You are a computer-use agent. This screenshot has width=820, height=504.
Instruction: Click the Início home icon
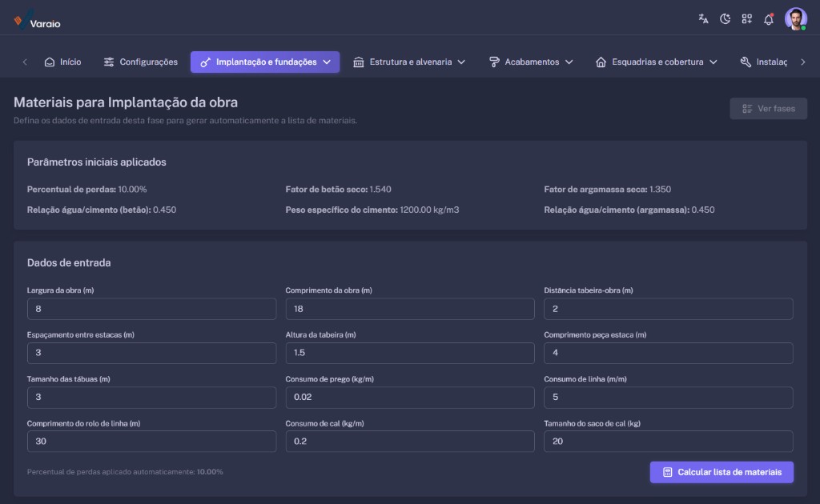tap(50, 62)
